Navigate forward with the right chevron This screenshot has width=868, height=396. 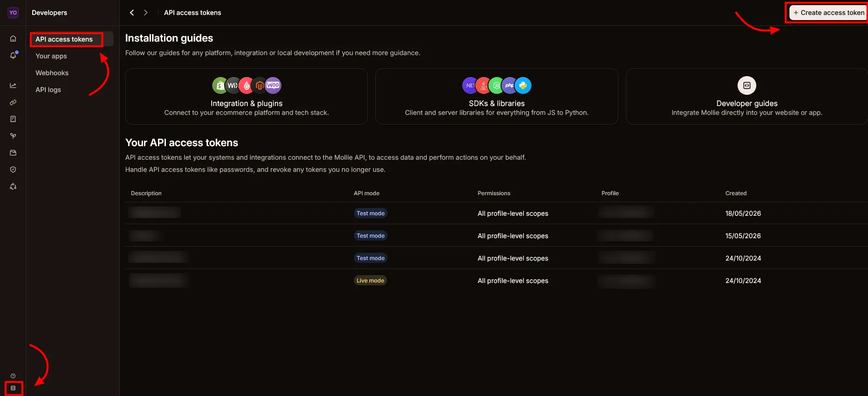coord(146,13)
